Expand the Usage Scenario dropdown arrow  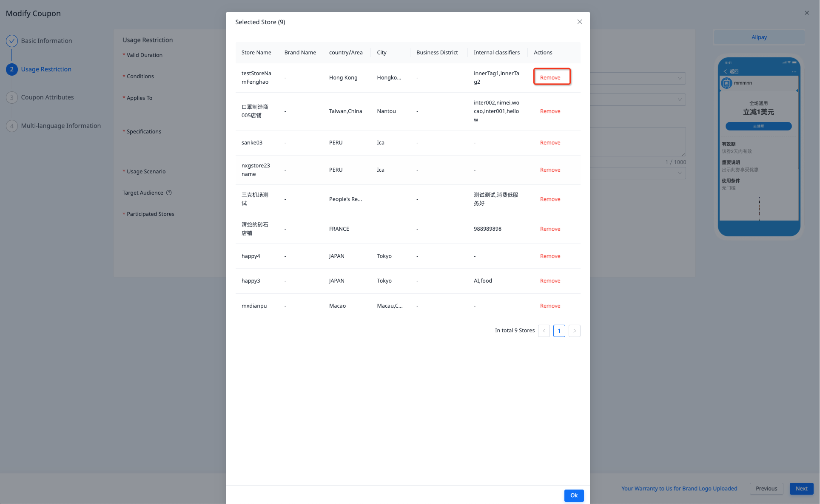point(679,173)
